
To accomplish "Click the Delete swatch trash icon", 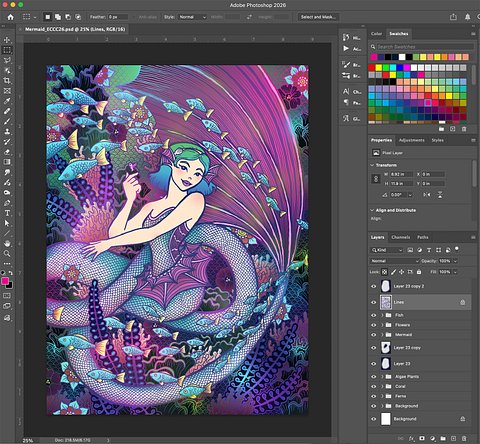I will 464,129.
